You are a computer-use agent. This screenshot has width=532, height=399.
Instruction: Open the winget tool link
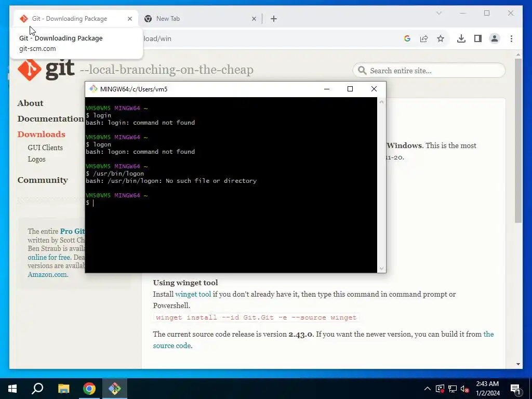coord(193,294)
